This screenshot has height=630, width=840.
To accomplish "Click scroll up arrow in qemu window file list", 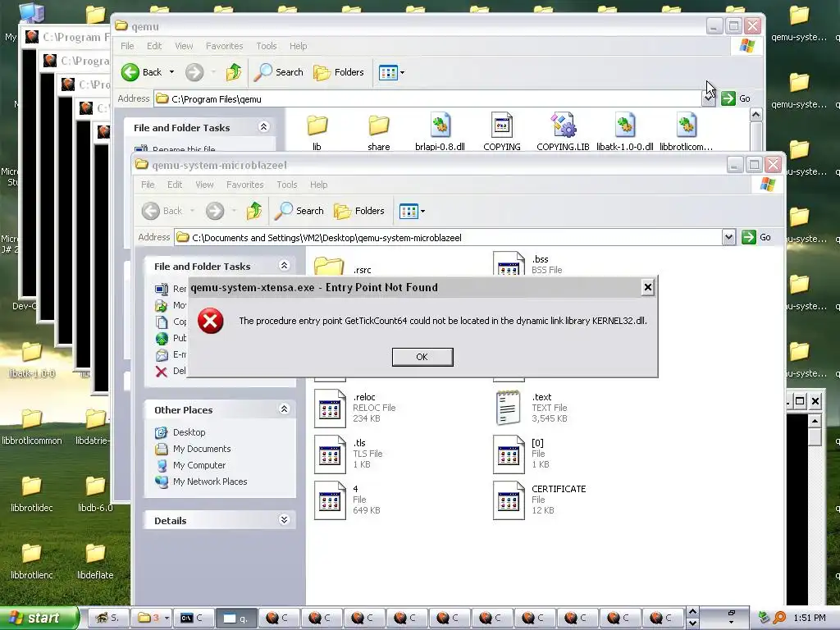I will [756, 115].
